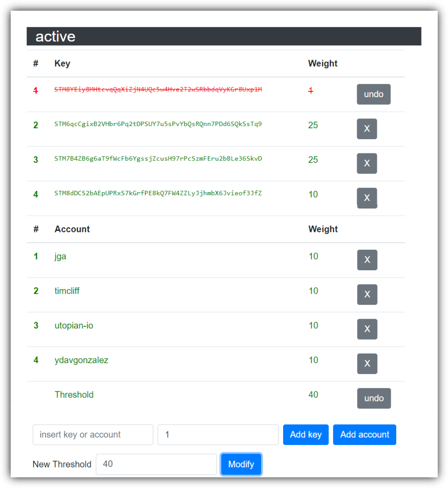Select the ydavgonzalez account entry
448x488 pixels.
click(x=81, y=360)
